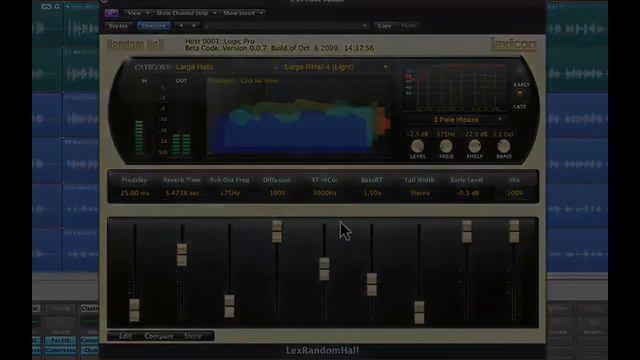Image resolution: width=640 pixels, height=360 pixels.
Task: Click the purple link icon in plugin header
Action: click(111, 13)
